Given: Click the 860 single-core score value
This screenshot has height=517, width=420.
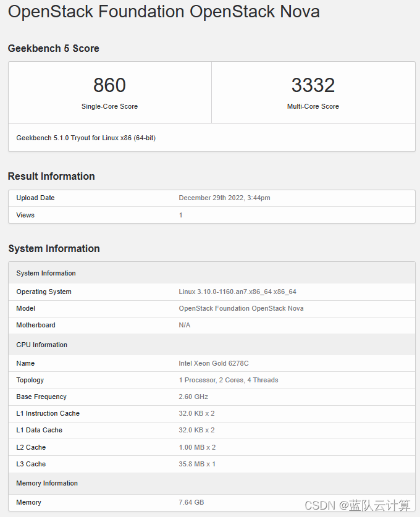Looking at the screenshot, I should (109, 85).
